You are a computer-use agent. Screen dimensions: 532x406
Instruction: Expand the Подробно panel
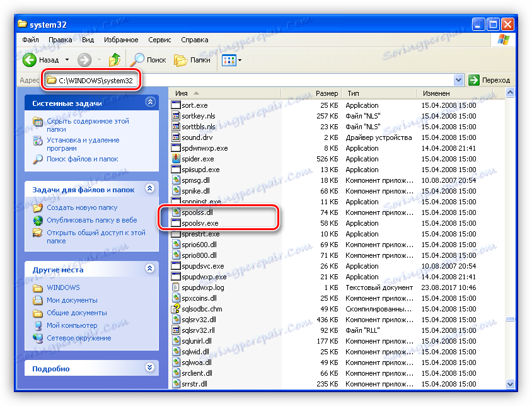point(150,368)
